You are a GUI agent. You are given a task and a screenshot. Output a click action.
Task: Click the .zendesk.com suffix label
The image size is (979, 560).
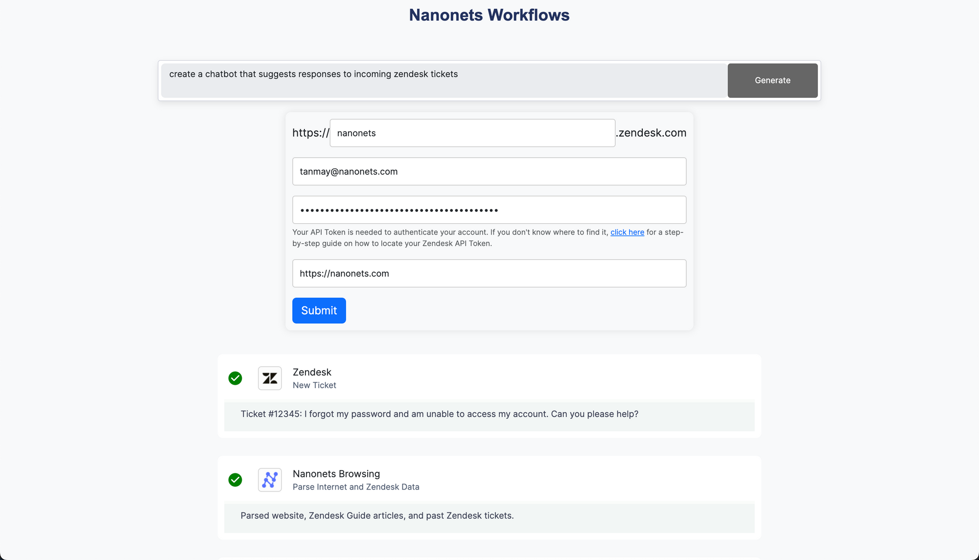click(x=652, y=133)
